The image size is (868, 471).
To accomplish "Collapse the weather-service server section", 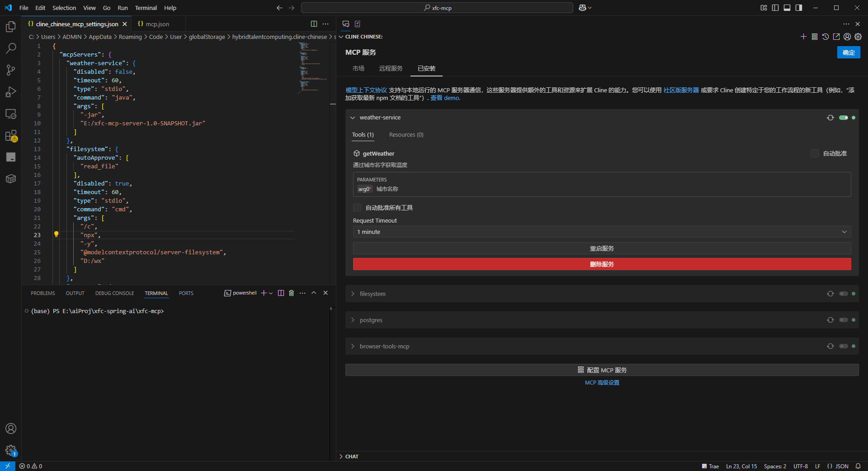I will click(x=353, y=118).
